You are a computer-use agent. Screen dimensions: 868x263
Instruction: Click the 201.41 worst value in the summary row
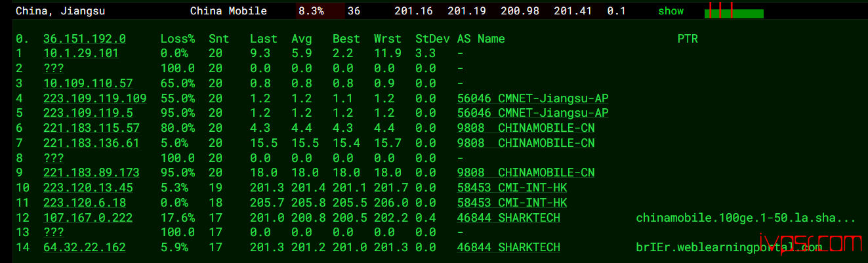pos(573,11)
